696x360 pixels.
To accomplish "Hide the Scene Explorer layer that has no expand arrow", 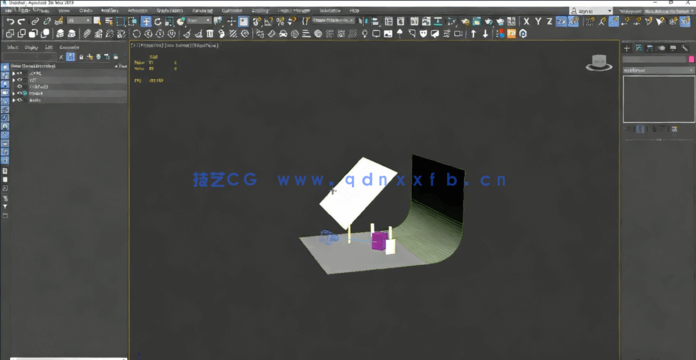I will coord(20,87).
